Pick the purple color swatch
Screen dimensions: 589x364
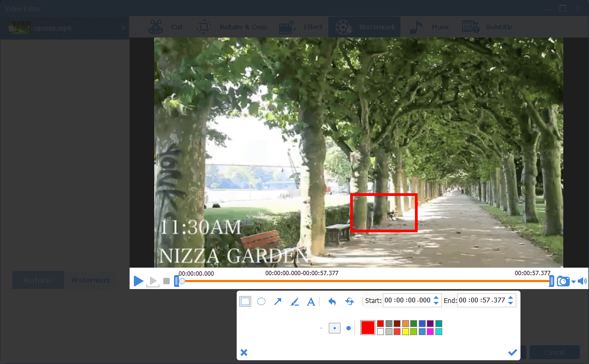tap(431, 323)
